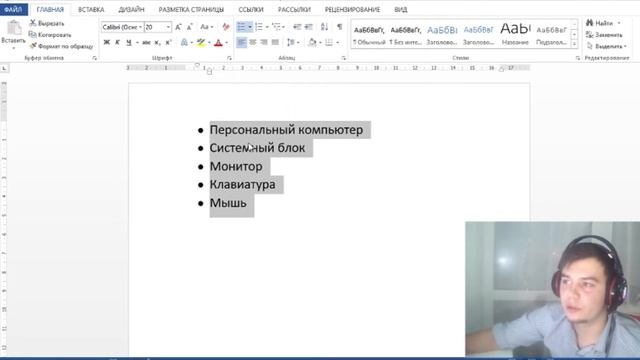Show paragraph marks with the pilcrow icon

coord(340,27)
